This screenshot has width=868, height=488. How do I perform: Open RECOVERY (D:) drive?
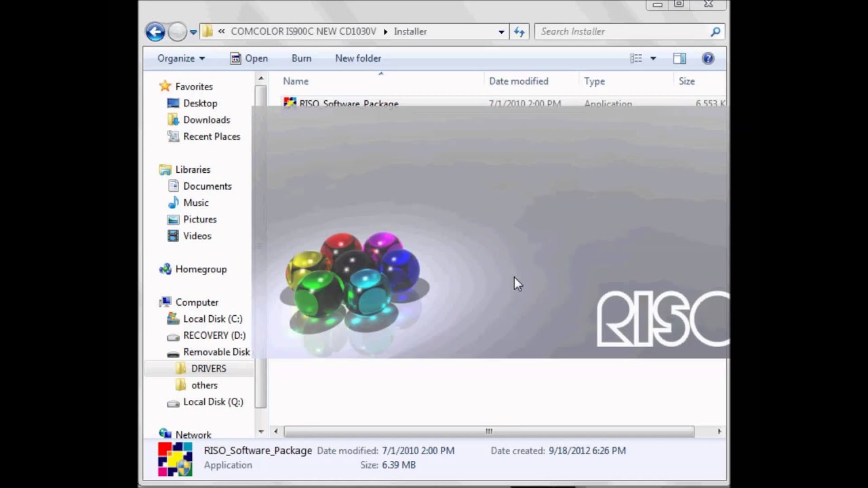tap(214, 335)
